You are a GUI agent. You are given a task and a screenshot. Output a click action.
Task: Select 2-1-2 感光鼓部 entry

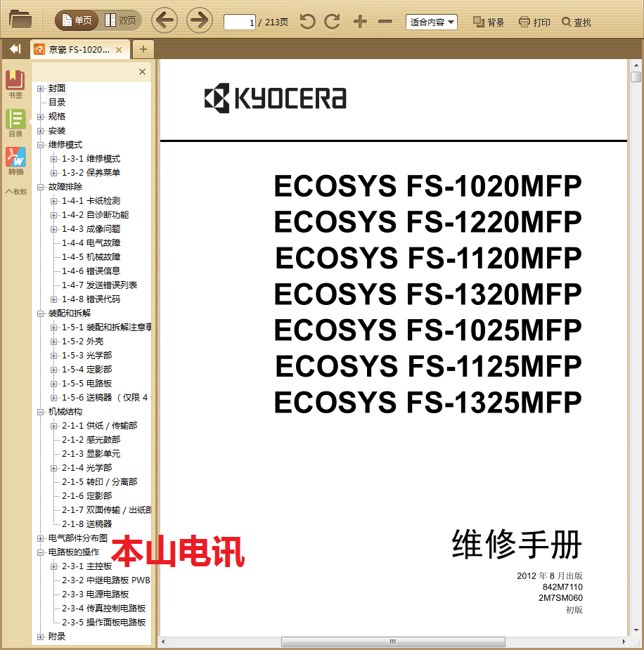pyautogui.click(x=91, y=440)
